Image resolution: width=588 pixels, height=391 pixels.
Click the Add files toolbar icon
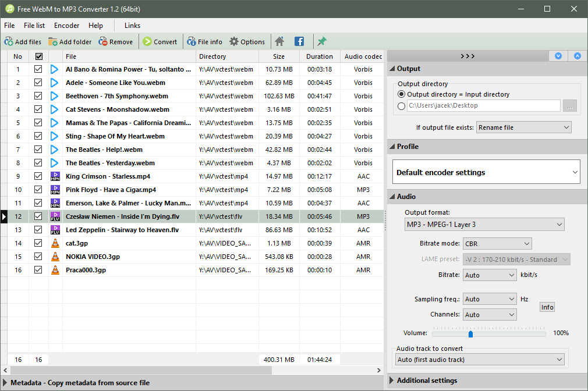(9, 42)
